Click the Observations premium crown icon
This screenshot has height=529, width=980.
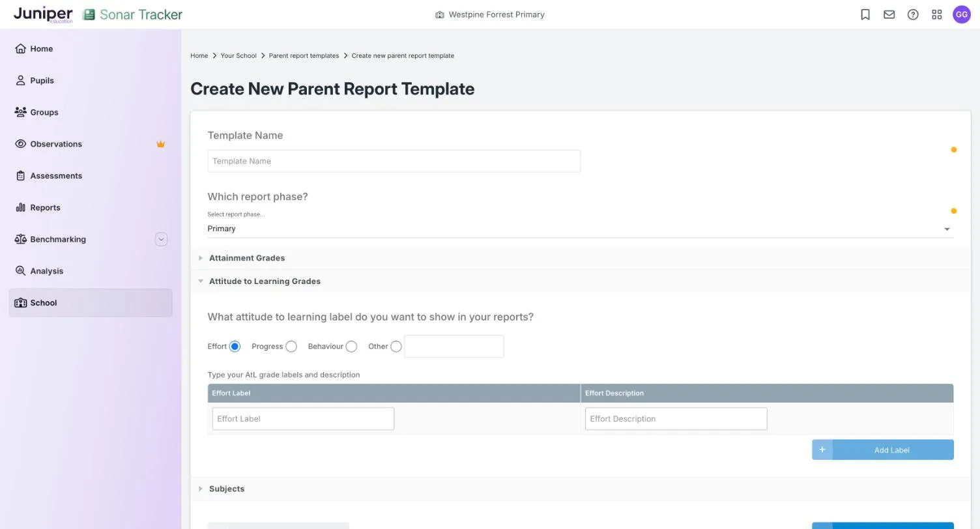click(160, 144)
